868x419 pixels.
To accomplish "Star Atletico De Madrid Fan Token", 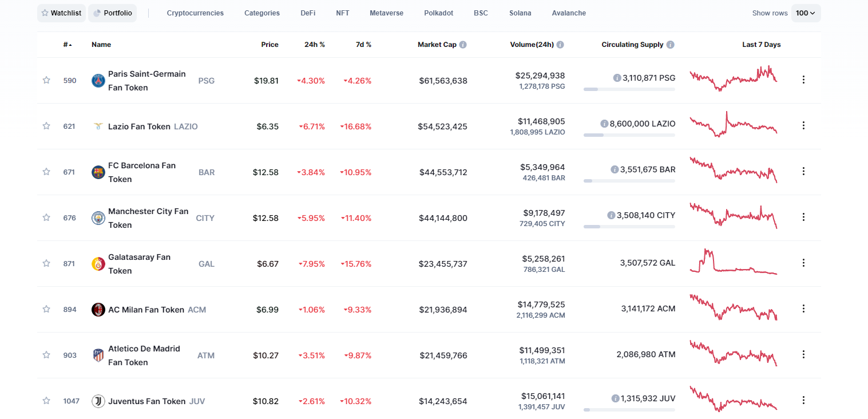I will (46, 355).
